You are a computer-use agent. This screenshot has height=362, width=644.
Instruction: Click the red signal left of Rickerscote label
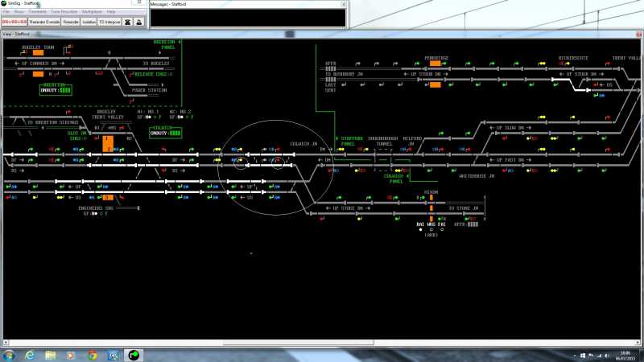click(x=562, y=64)
